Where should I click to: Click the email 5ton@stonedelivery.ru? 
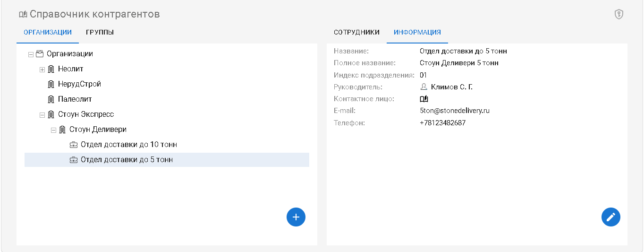tap(454, 111)
